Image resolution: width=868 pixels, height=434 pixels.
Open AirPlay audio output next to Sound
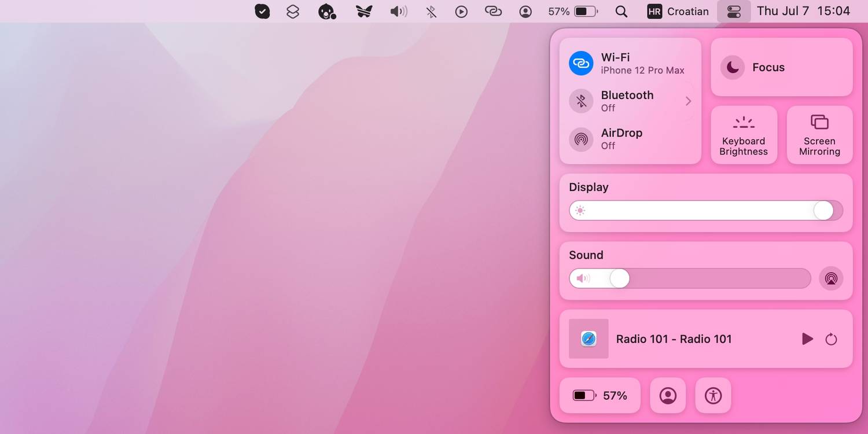[831, 278]
